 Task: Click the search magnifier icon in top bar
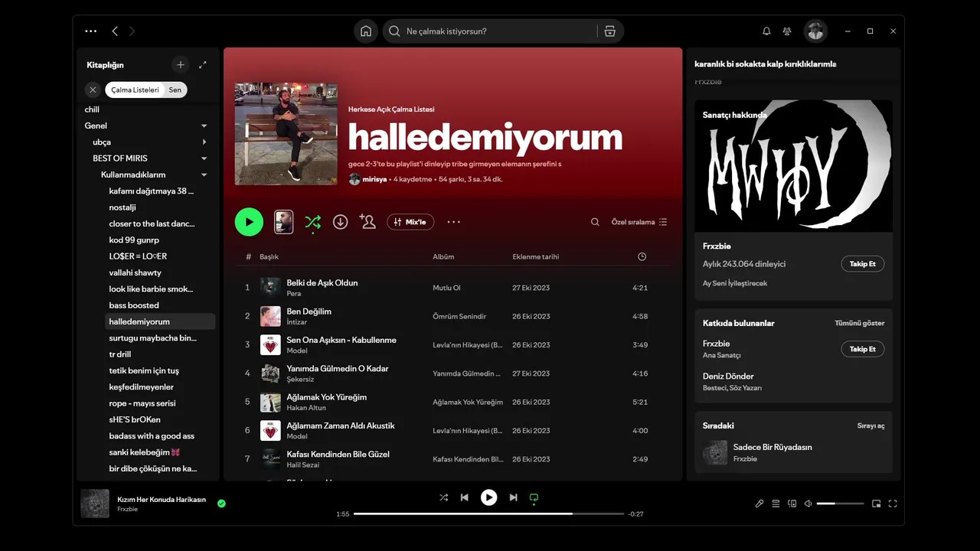[394, 31]
